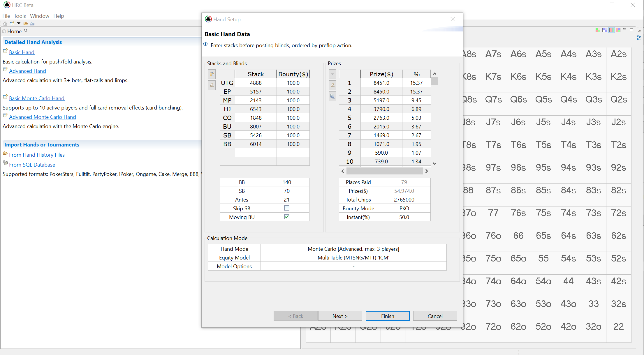Open the Hand Mode selection field
This screenshot has width=644, height=355.
point(353,249)
